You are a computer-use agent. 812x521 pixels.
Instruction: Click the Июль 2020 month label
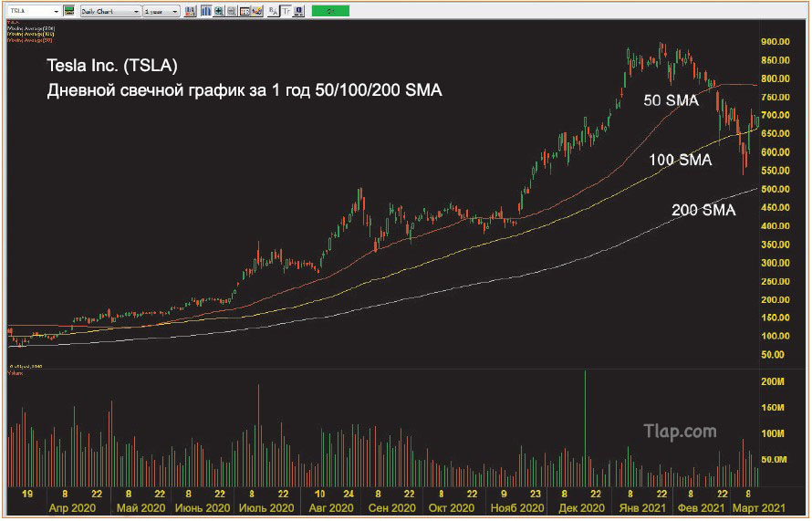pos(265,508)
